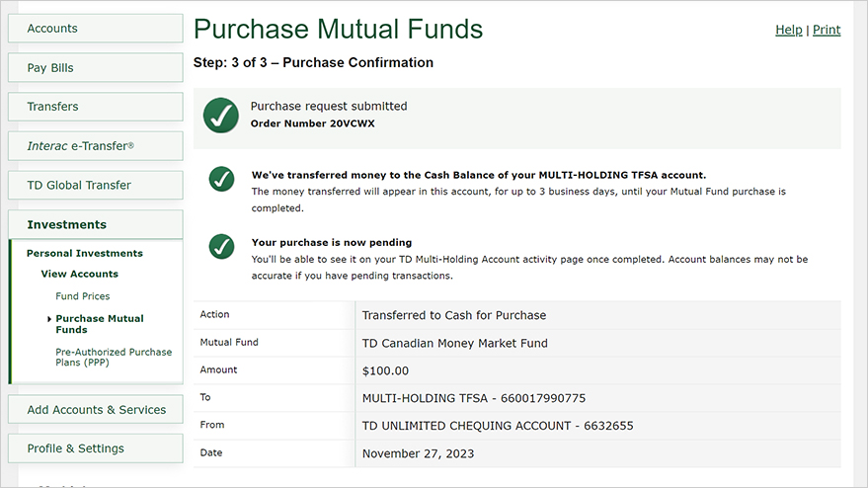Open the Accounts menu item
The width and height of the screenshot is (868, 488).
coord(95,29)
